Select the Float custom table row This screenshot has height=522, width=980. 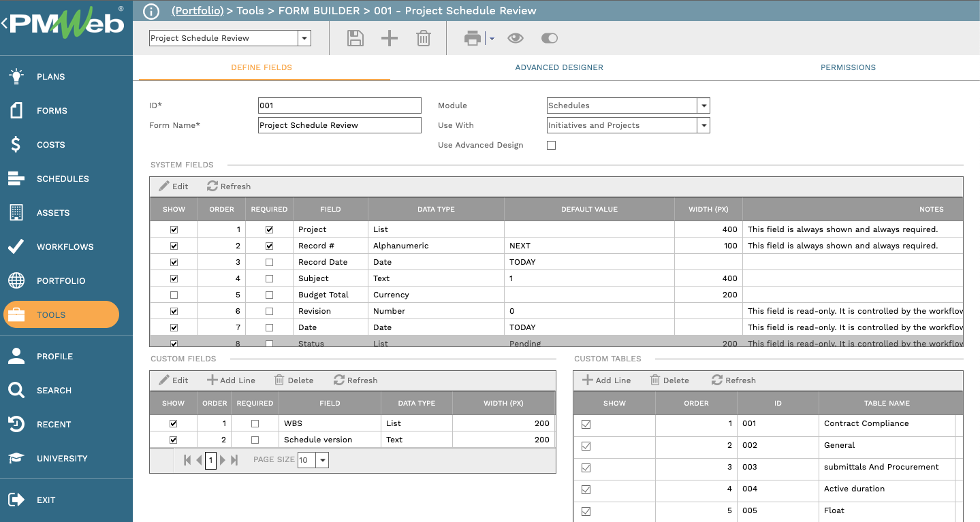768,511
